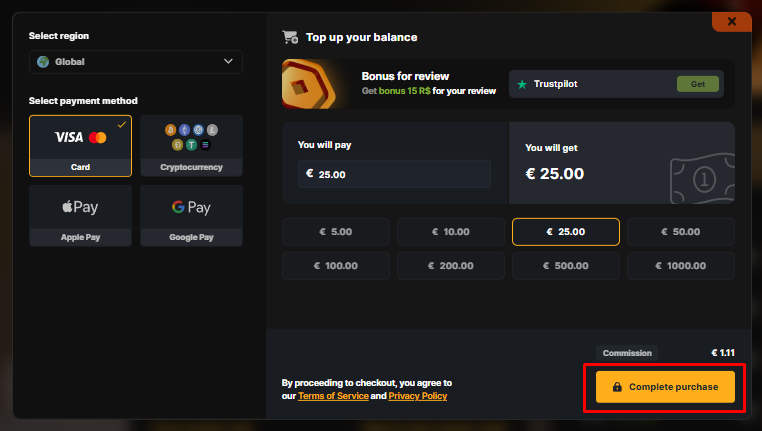Pick the € 50.00 preset amount
This screenshot has width=762, height=431.
[x=681, y=232]
